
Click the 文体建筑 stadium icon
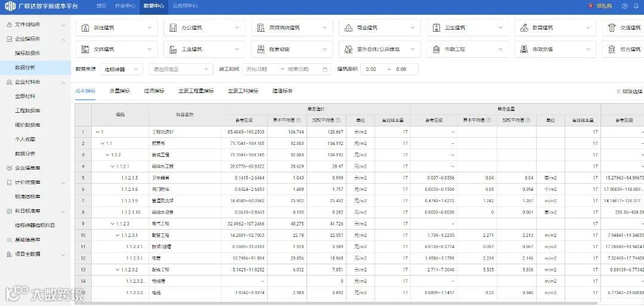tap(85, 49)
